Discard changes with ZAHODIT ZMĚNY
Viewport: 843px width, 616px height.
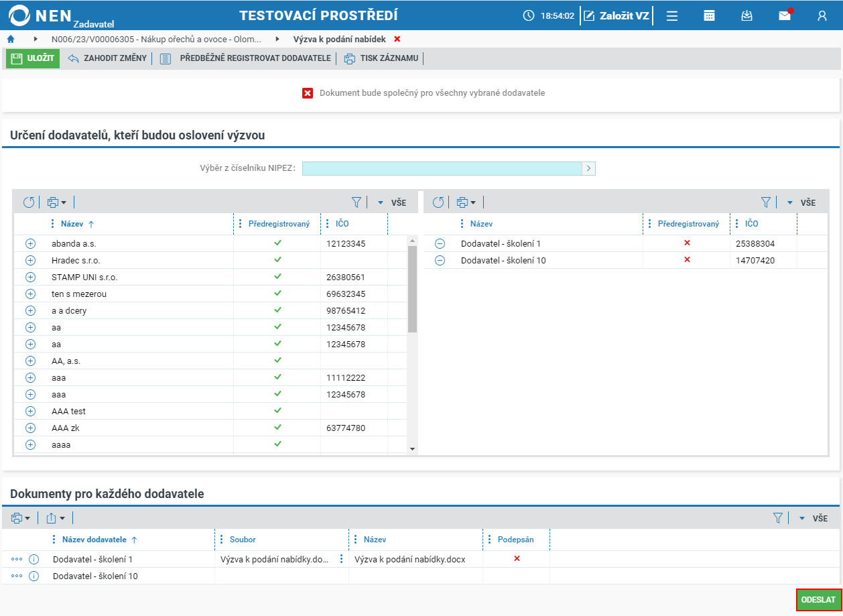[x=107, y=58]
